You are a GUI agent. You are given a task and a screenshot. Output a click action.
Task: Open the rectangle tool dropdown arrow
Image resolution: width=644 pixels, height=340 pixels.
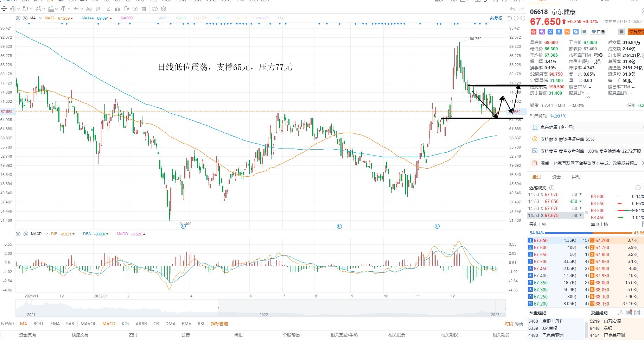tap(31, 9)
